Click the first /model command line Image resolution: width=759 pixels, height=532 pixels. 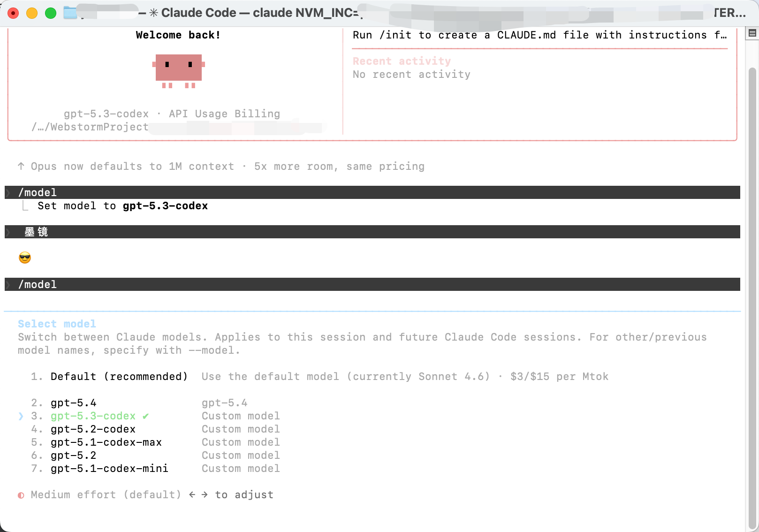point(372,192)
